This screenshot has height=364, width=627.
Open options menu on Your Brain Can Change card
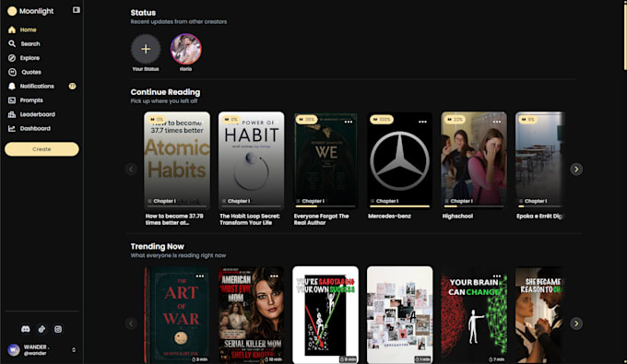tap(497, 276)
